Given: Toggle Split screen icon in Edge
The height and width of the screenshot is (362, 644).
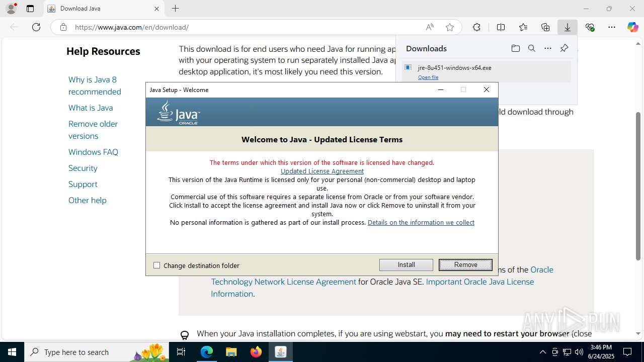Looking at the screenshot, I should point(501,27).
